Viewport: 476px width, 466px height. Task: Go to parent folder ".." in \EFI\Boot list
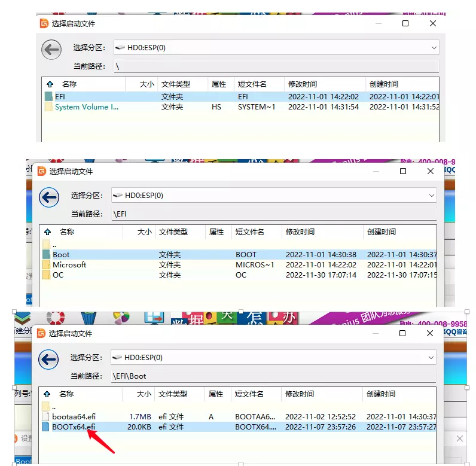pyautogui.click(x=54, y=406)
